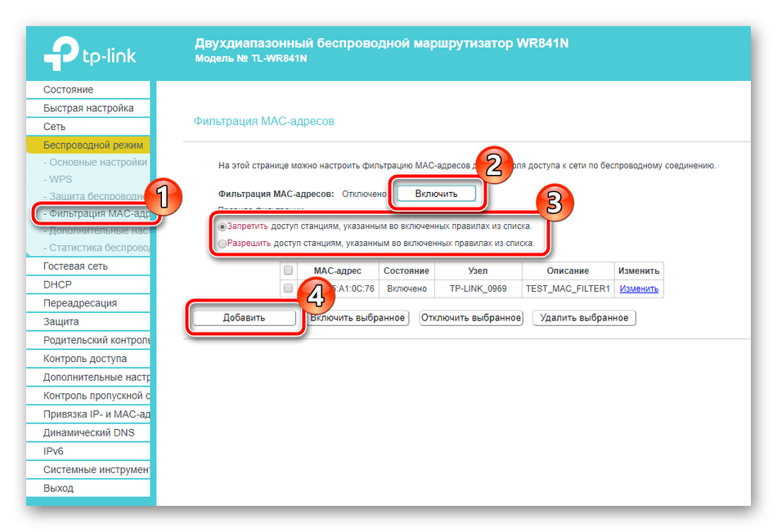Check the select-all checkbox in table header
This screenshot has width=777, height=532.
click(287, 270)
